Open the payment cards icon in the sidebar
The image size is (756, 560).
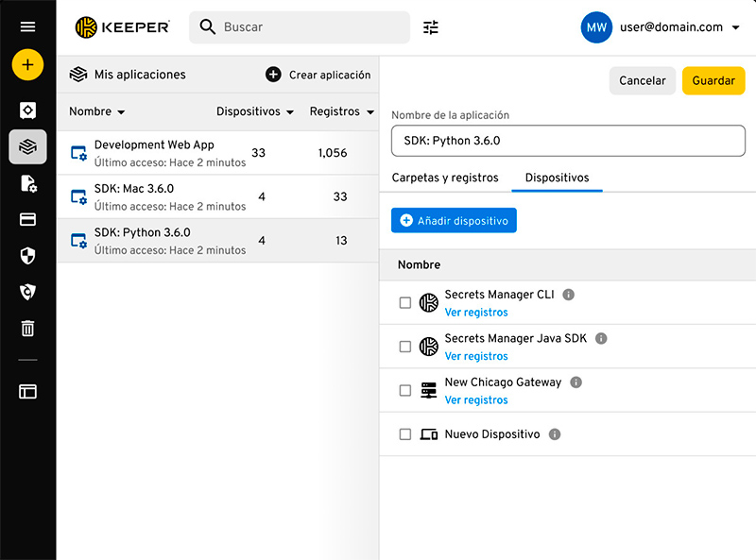(27, 220)
